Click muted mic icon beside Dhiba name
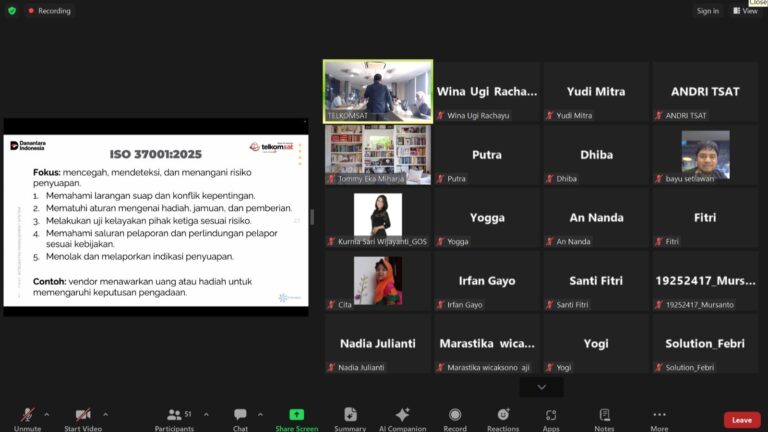 coord(550,179)
